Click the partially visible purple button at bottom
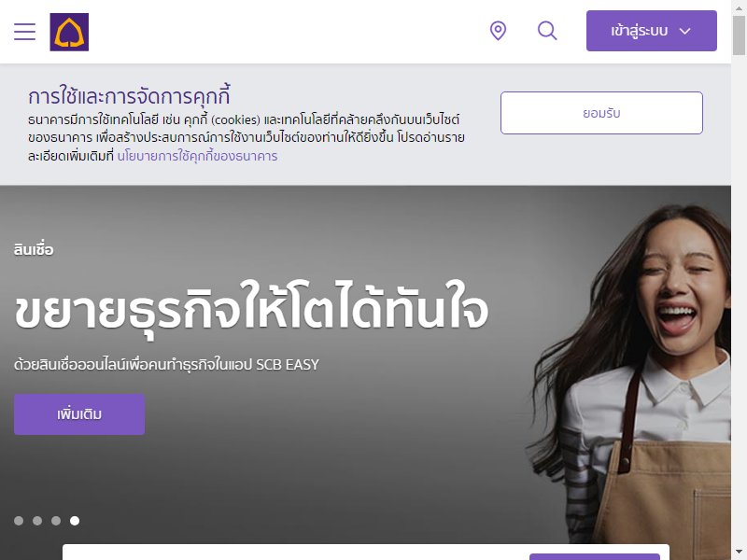Viewport: 747px width, 560px height. coord(595,556)
